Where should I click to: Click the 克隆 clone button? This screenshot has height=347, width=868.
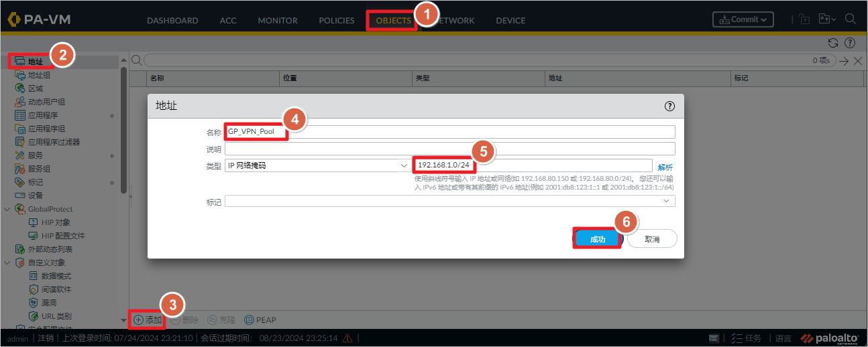tap(222, 320)
